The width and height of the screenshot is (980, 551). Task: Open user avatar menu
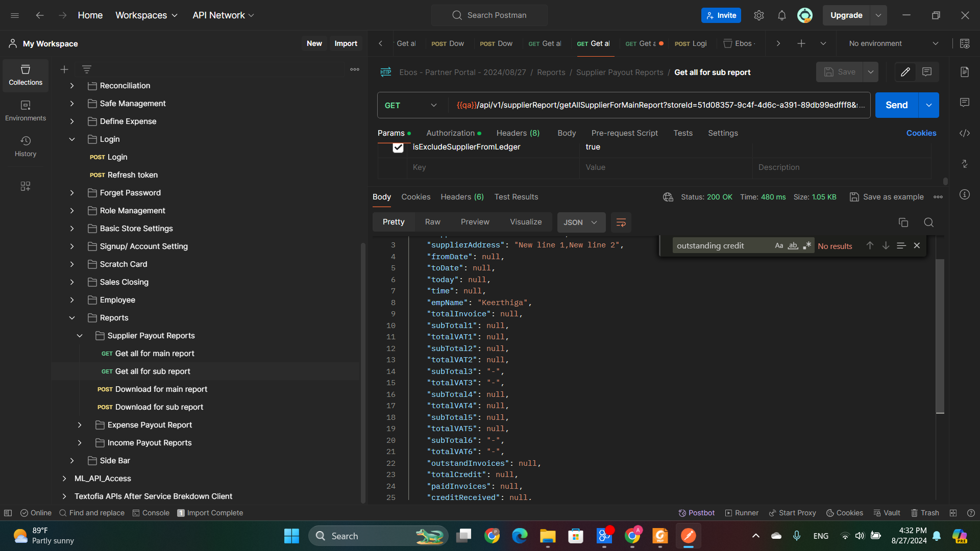pos(805,15)
